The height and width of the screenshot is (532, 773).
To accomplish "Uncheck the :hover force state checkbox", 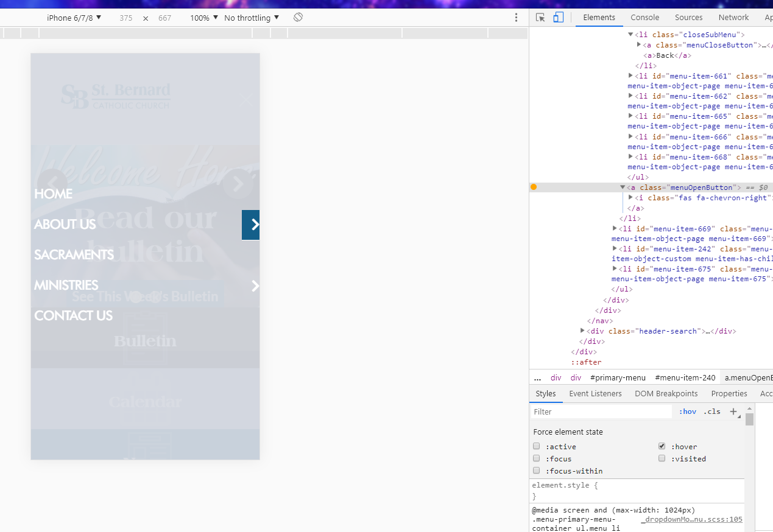I will 662,446.
